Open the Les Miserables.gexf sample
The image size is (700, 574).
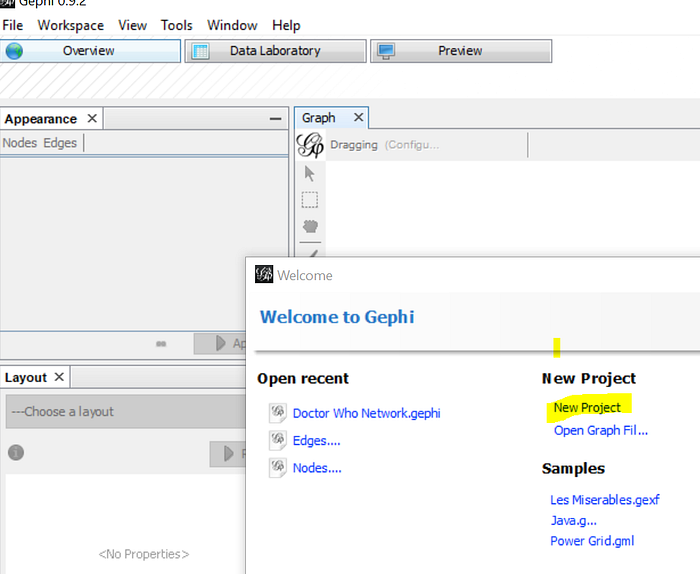605,499
